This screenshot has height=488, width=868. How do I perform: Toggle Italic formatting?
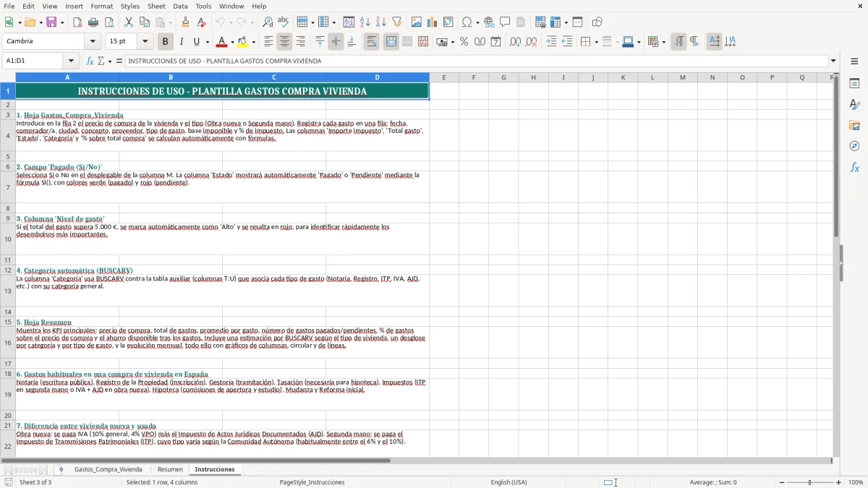[x=181, y=42]
